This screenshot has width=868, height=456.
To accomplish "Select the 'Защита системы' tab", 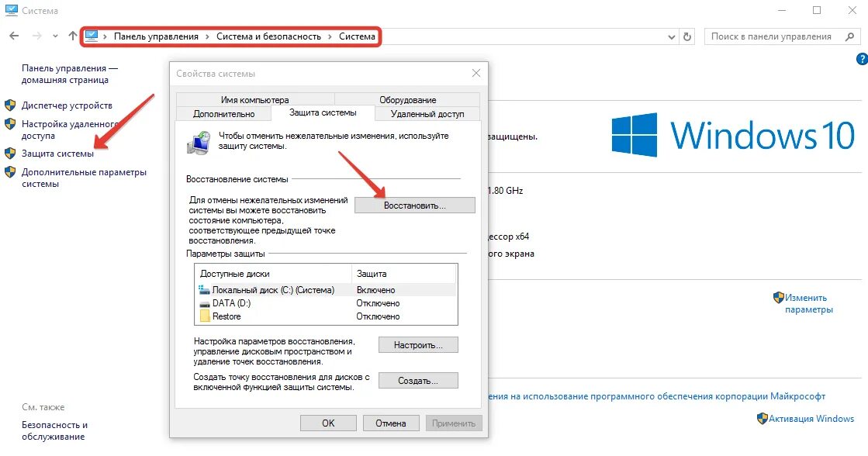I will pos(323,112).
